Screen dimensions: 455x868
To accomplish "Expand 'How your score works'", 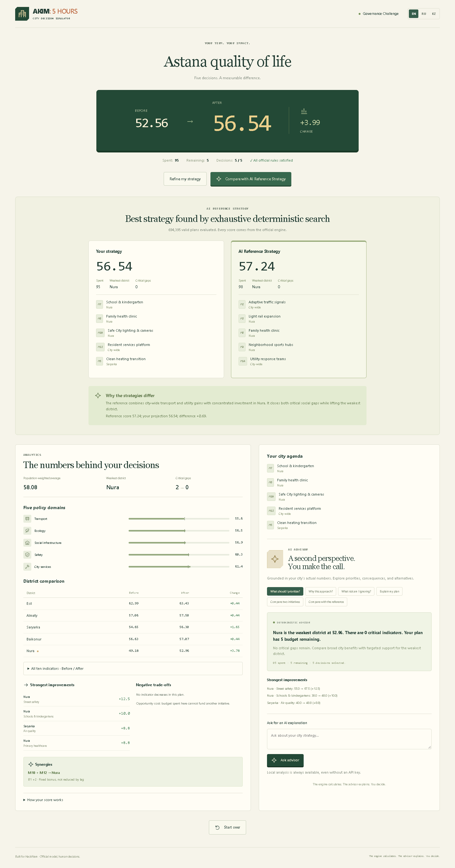I will tap(43, 800).
